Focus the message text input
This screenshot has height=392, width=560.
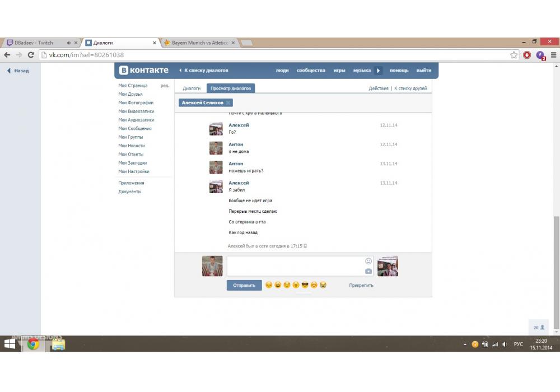300,266
